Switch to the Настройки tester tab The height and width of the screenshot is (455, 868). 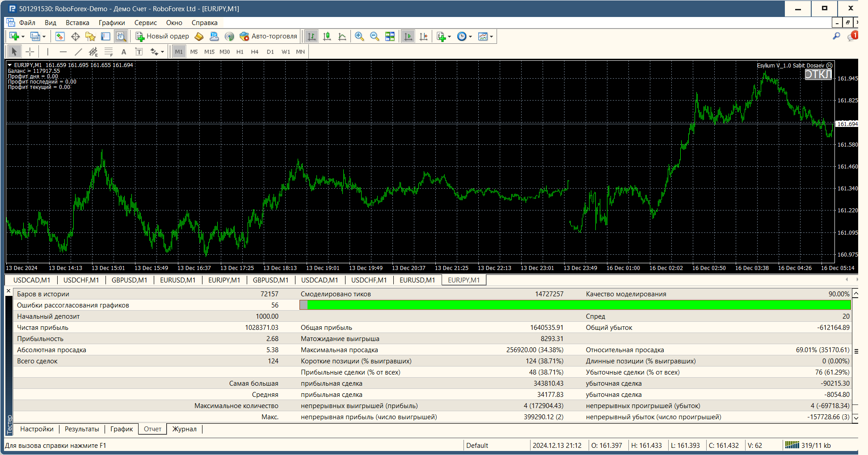point(37,429)
